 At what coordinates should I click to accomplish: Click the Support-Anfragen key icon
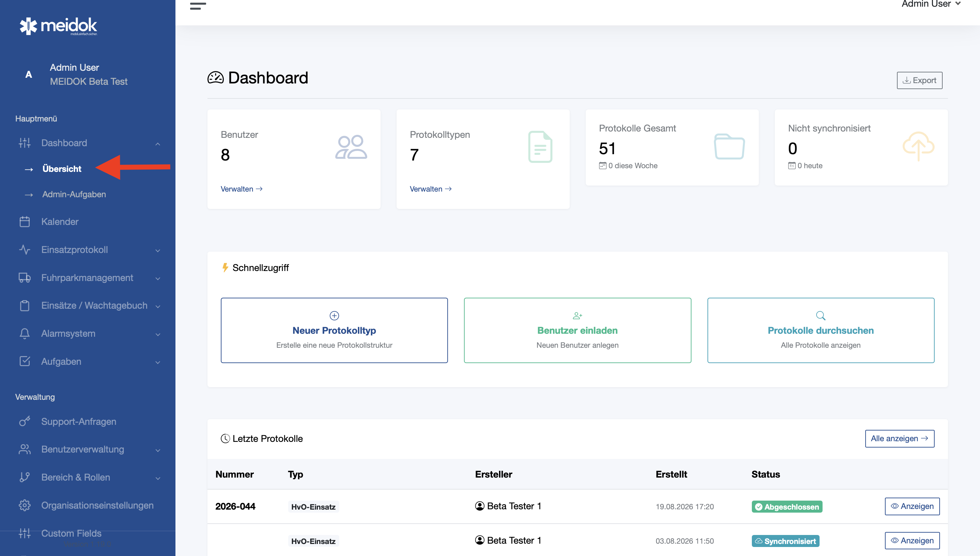point(25,422)
